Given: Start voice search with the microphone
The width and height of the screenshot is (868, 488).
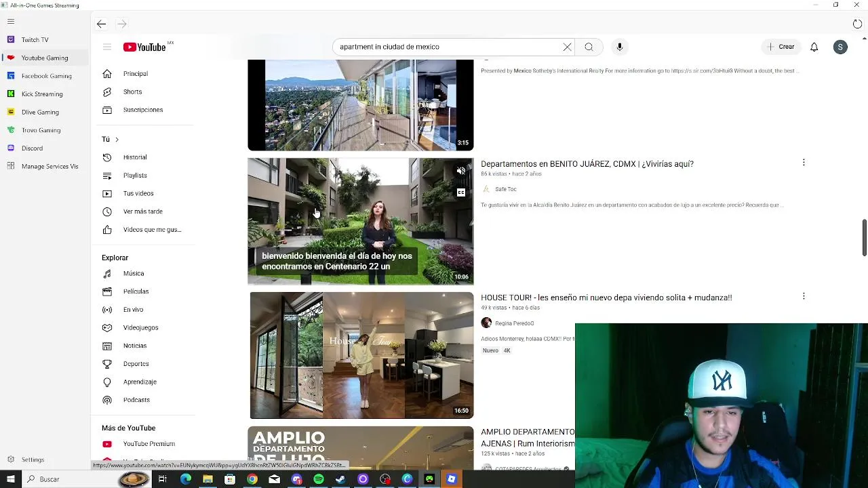Looking at the screenshot, I should click(x=619, y=47).
